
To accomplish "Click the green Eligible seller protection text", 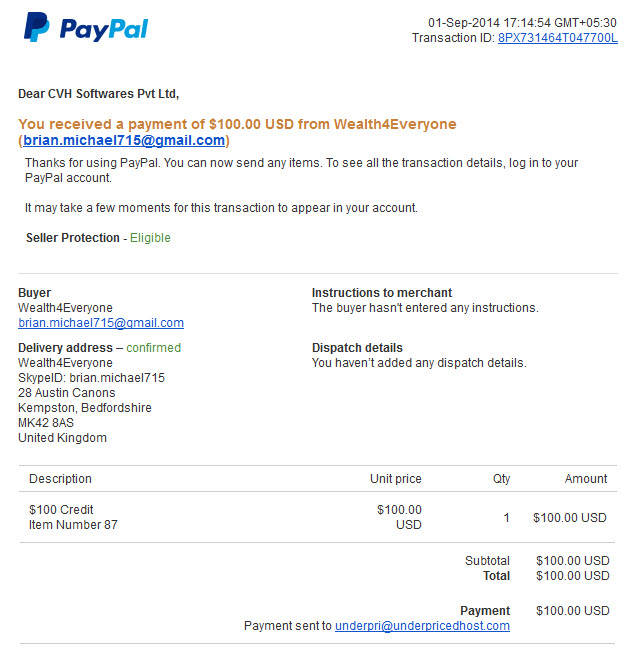I will [150, 238].
